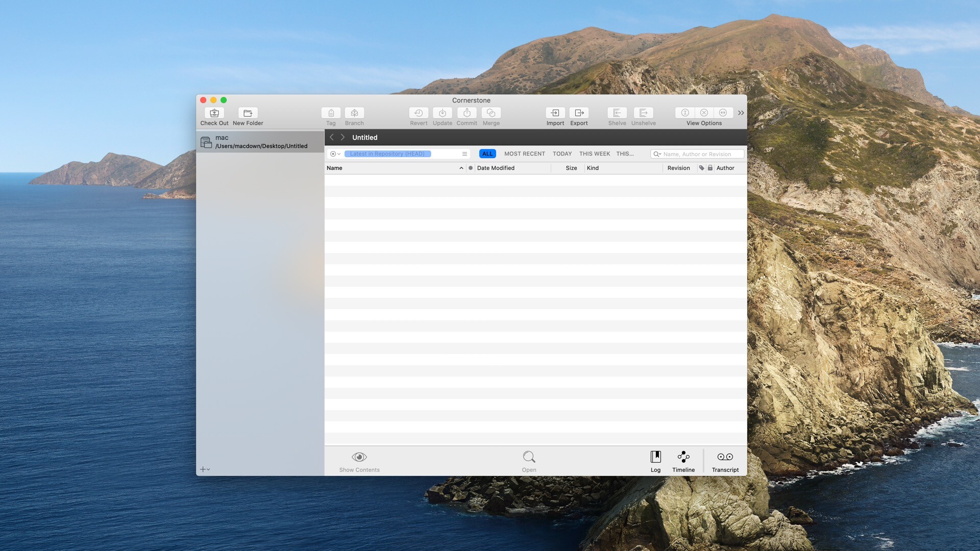Click the Commit toolbar icon
980x551 pixels.
point(467,113)
